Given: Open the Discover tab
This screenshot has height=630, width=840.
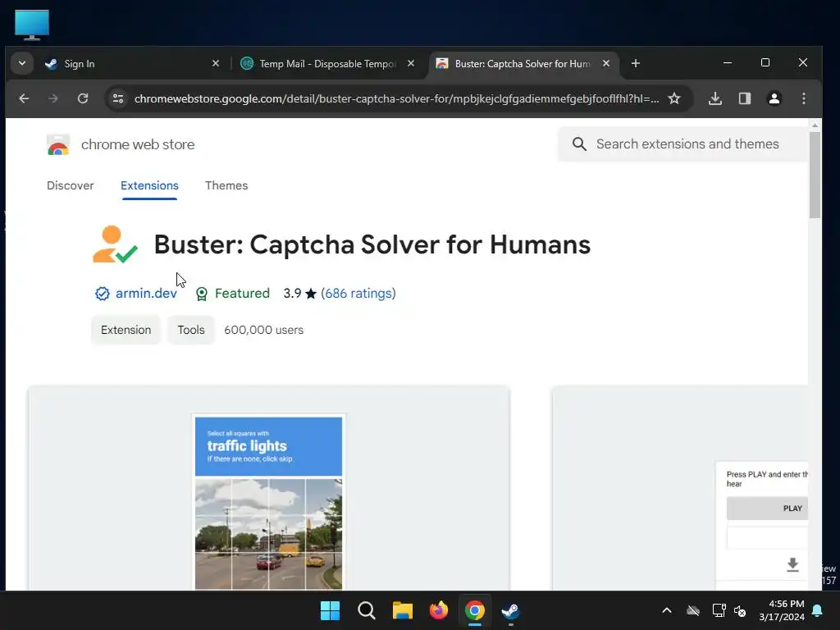Looking at the screenshot, I should 71,185.
